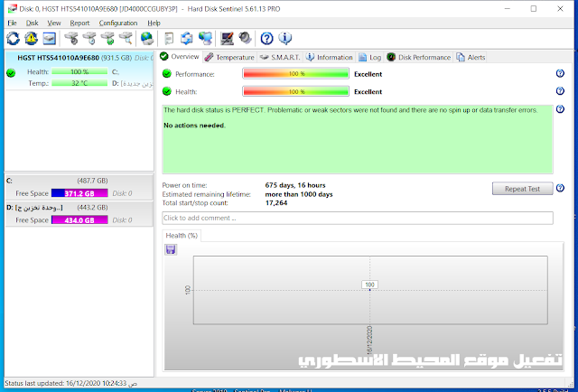Click the send report arrows toolbar icon
The width and height of the screenshot is (578, 392).
point(187,38)
